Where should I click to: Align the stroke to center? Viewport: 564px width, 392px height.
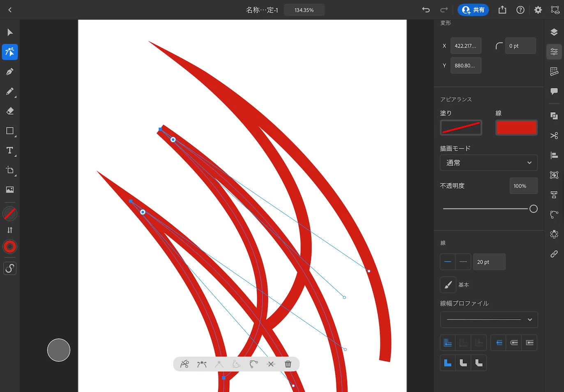(x=448, y=343)
